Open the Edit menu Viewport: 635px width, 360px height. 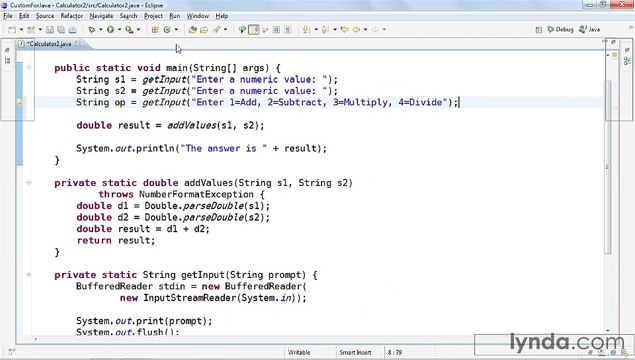24,16
